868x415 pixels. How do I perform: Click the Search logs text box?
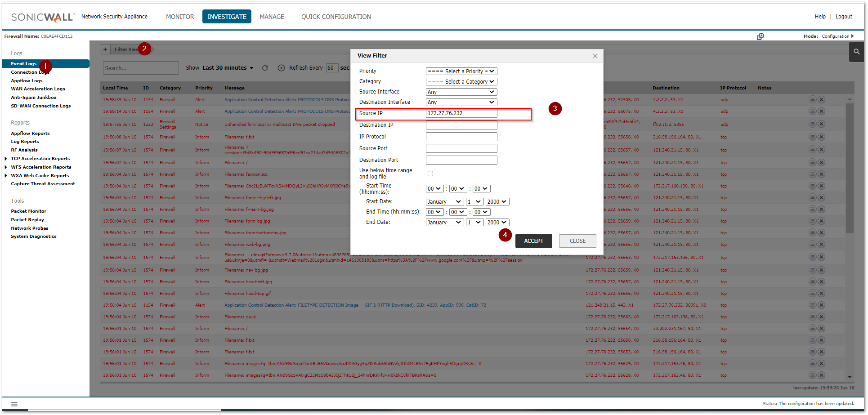141,68
